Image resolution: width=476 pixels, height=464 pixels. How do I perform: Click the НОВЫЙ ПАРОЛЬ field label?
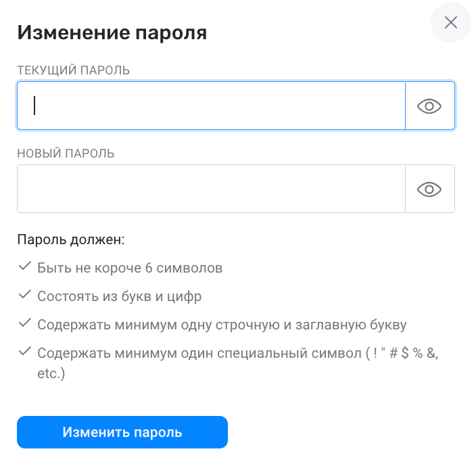[66, 154]
